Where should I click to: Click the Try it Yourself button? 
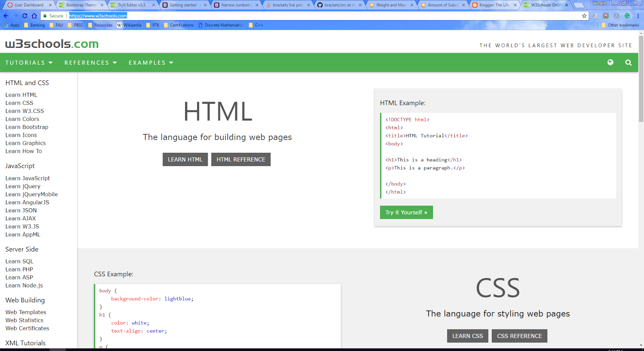pyautogui.click(x=406, y=212)
